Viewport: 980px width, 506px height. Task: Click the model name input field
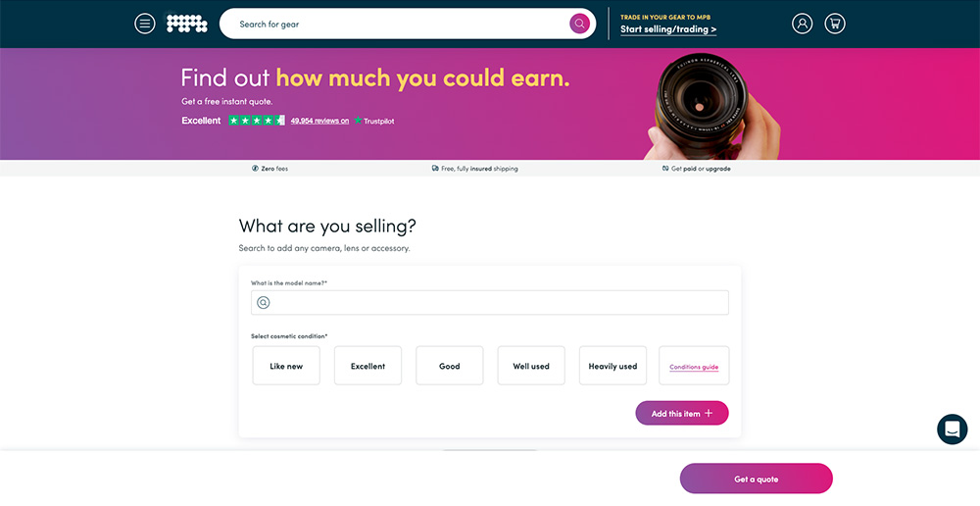500,303
